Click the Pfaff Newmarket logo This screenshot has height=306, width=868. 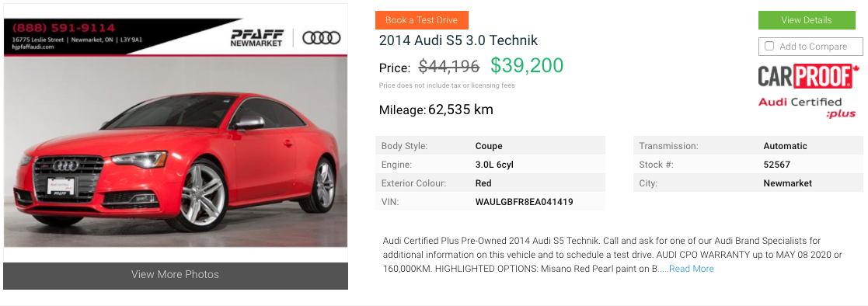click(x=257, y=37)
